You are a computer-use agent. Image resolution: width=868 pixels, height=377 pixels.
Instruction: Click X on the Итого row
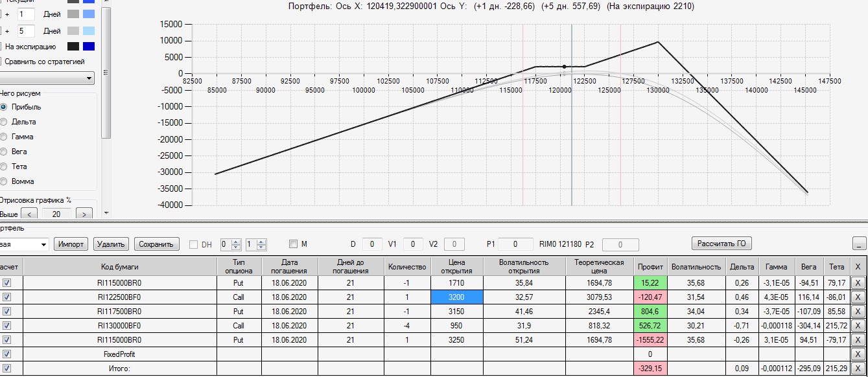(x=857, y=369)
